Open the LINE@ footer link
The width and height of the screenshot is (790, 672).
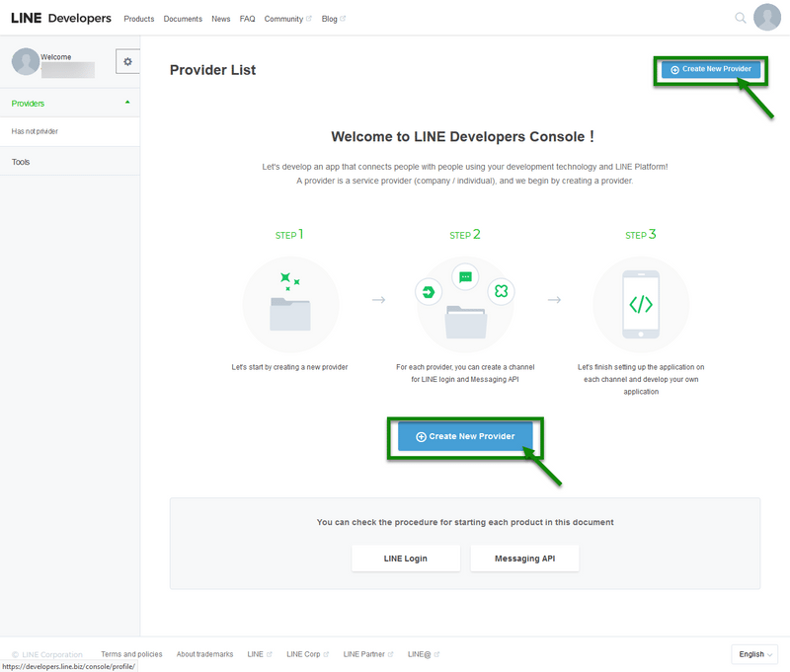coord(424,654)
